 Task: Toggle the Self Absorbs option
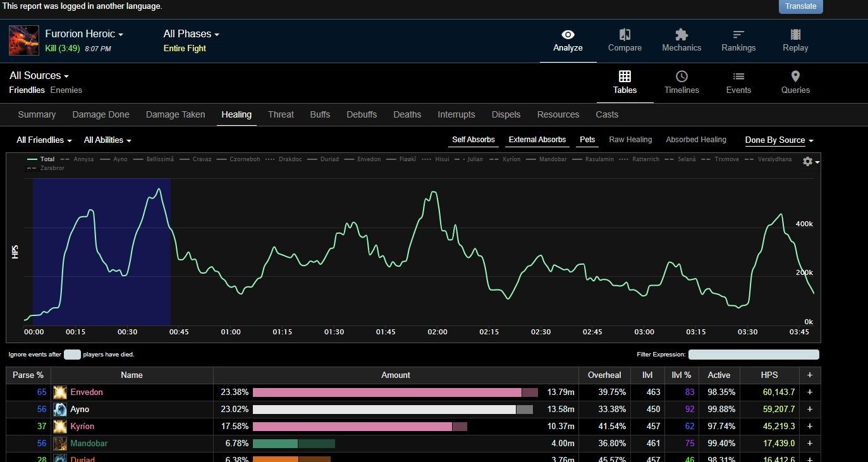(473, 140)
